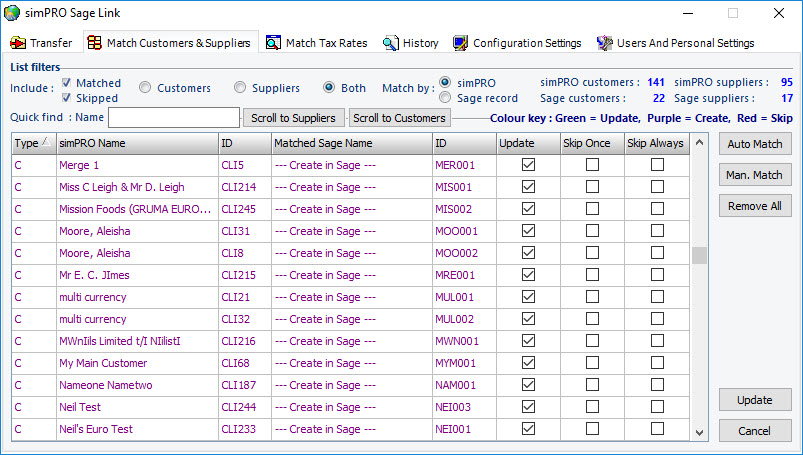Click the simPRO Sage Link title bar icon
Viewport: 803px width, 455px height.
[x=12, y=13]
